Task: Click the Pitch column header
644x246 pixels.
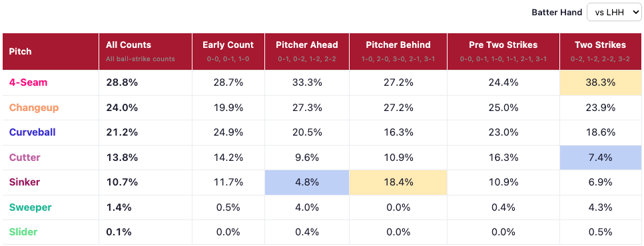Action: (51, 52)
